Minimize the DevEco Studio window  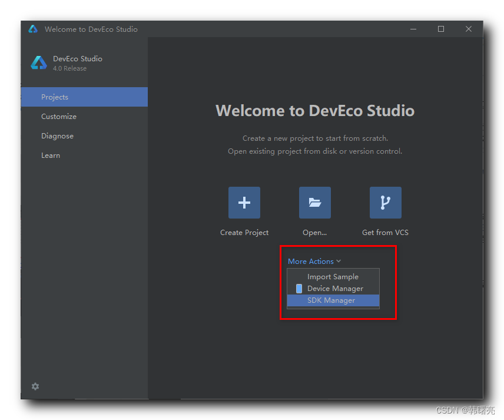tap(413, 29)
